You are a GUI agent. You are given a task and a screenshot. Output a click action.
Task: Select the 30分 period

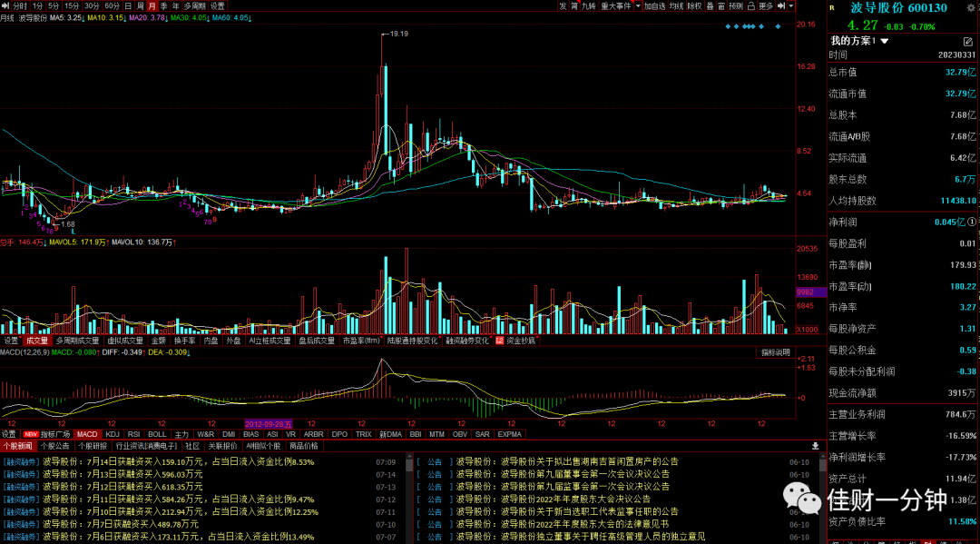[92, 5]
